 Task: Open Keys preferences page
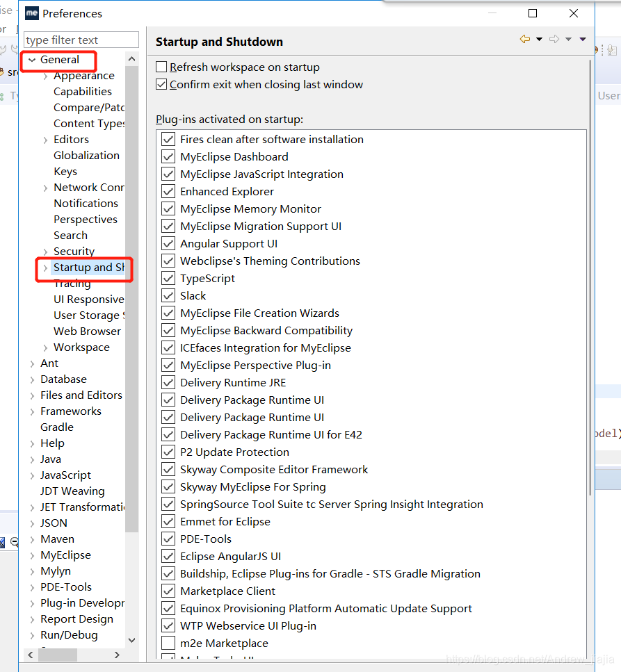[65, 172]
